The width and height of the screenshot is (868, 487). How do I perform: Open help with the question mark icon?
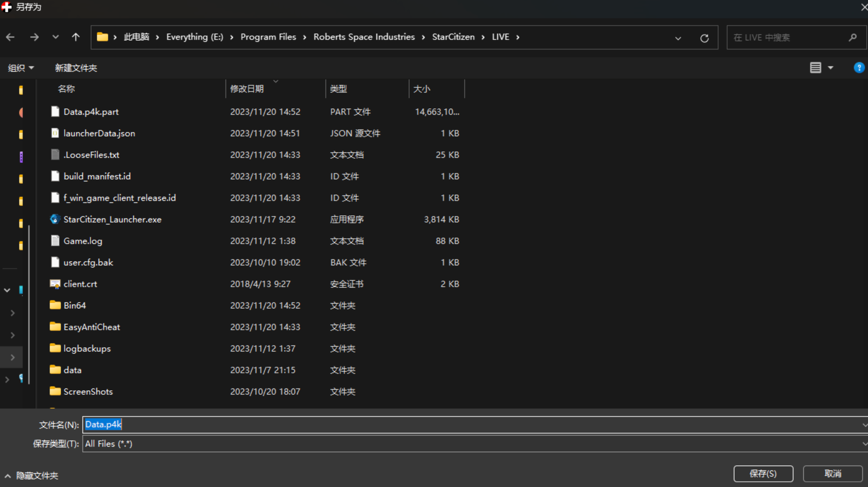pyautogui.click(x=858, y=68)
